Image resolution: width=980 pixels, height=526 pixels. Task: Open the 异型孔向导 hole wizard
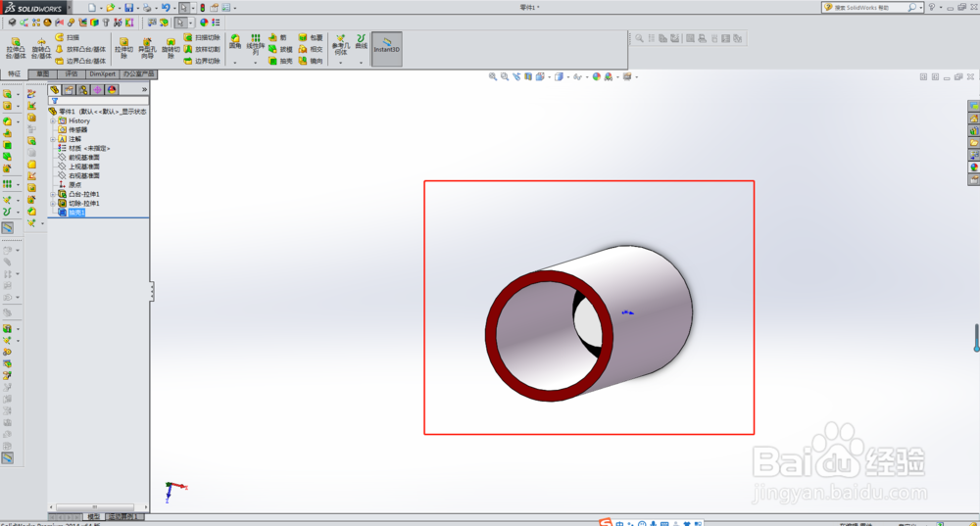(x=147, y=48)
